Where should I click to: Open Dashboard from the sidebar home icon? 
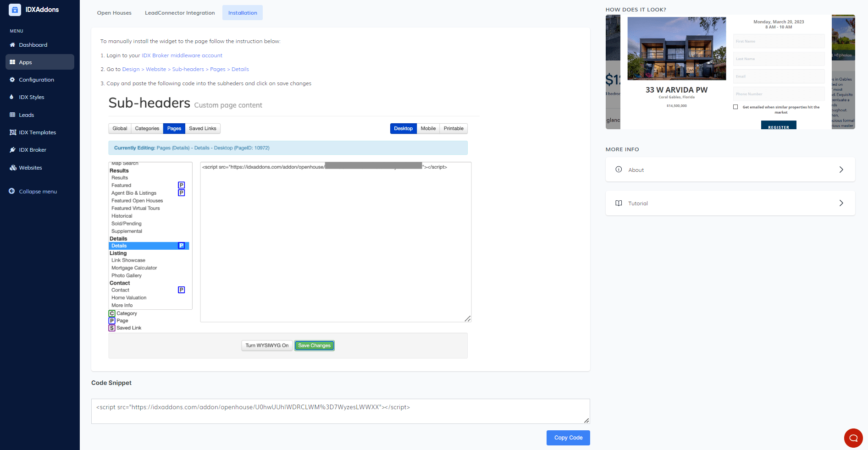12,45
